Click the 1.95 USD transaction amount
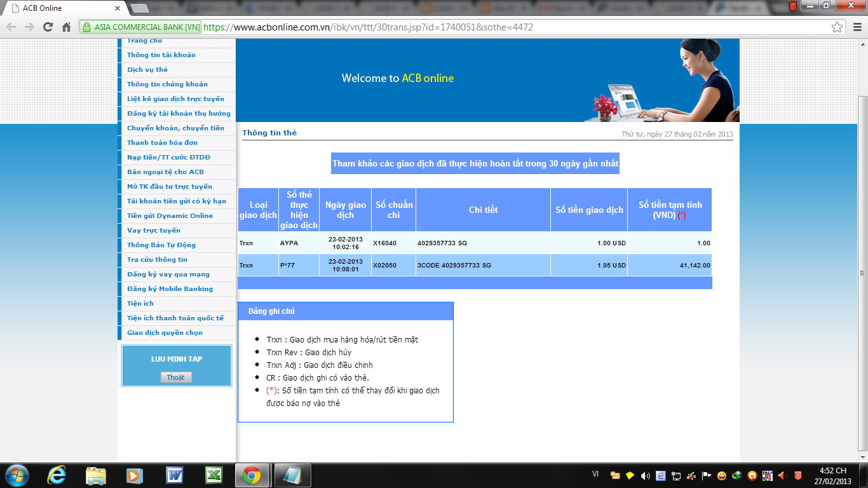Screen dimensions: 868x488 pyautogui.click(x=611, y=266)
